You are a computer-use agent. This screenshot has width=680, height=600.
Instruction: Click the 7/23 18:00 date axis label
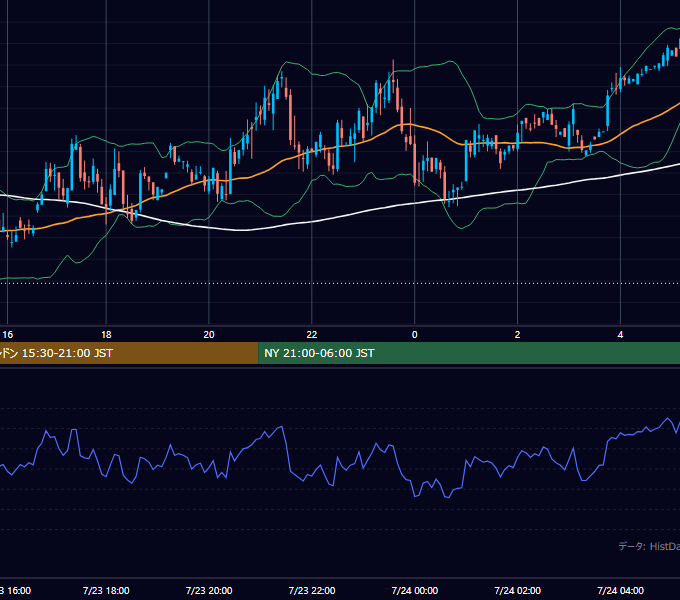(106, 590)
